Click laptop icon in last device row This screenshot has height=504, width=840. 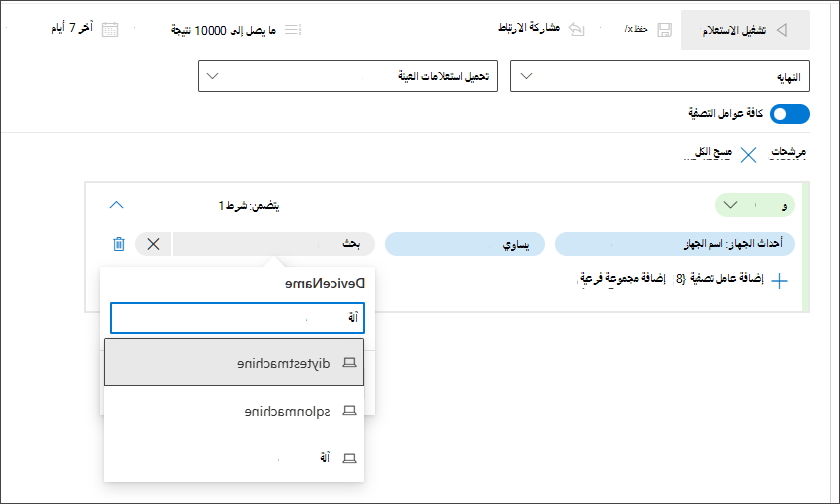tap(349, 458)
